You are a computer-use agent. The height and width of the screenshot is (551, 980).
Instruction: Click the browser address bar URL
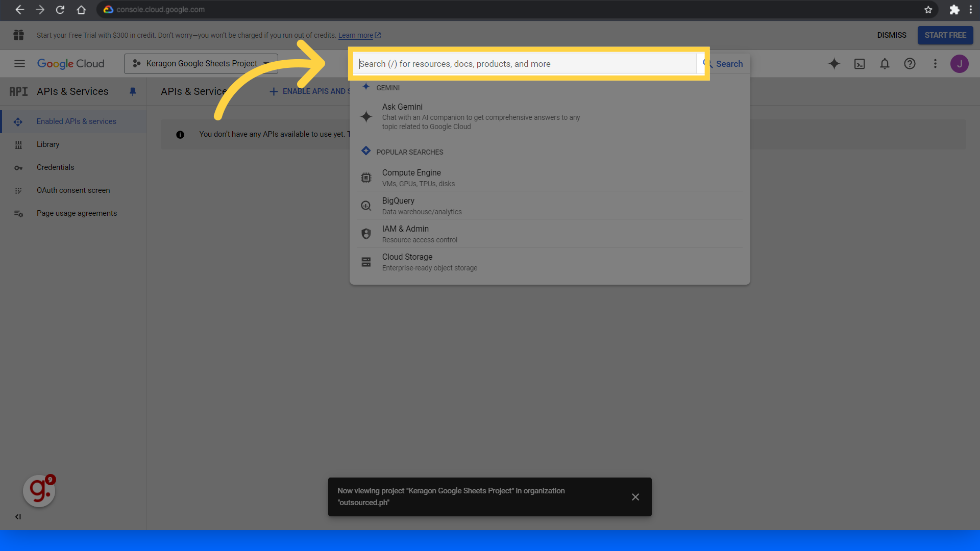click(160, 10)
